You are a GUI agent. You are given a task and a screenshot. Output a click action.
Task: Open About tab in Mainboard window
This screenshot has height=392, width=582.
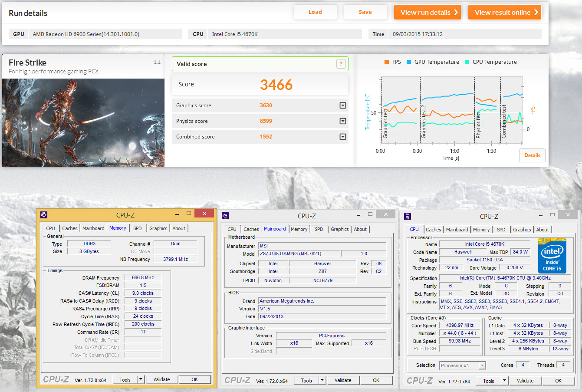pos(360,229)
